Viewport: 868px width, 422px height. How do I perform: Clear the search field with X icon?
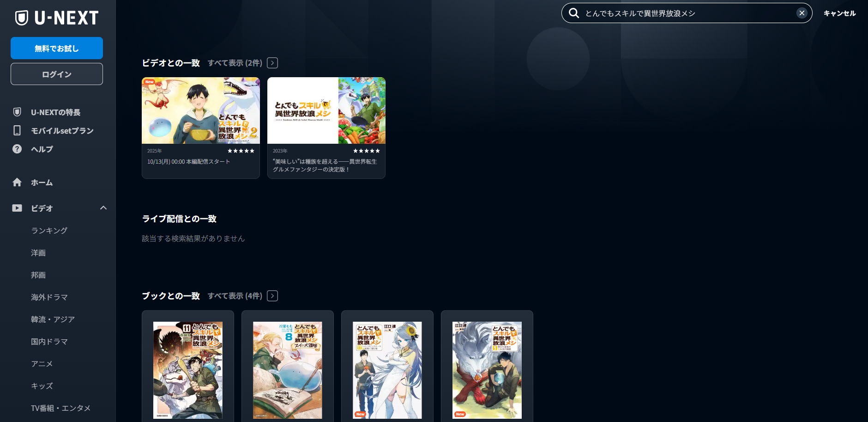tap(802, 13)
